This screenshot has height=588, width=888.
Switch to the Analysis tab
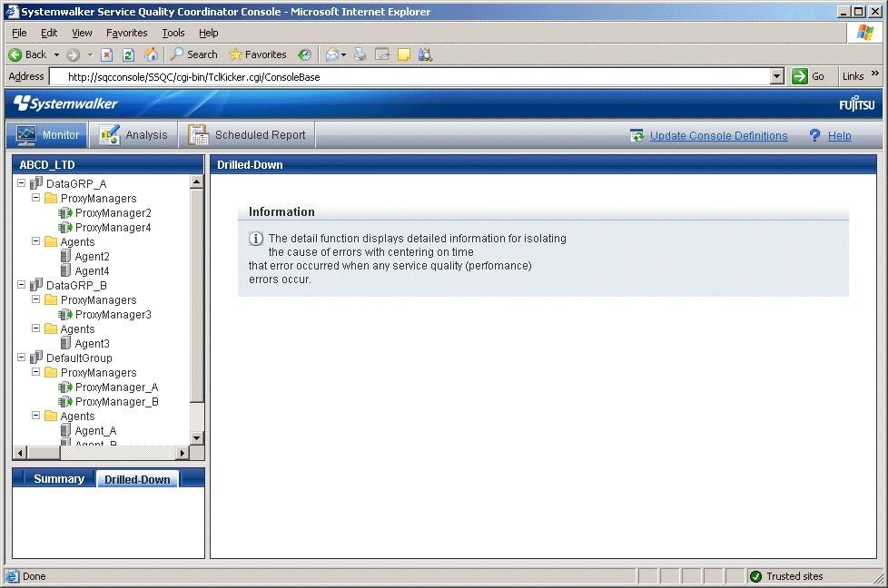pos(133,134)
